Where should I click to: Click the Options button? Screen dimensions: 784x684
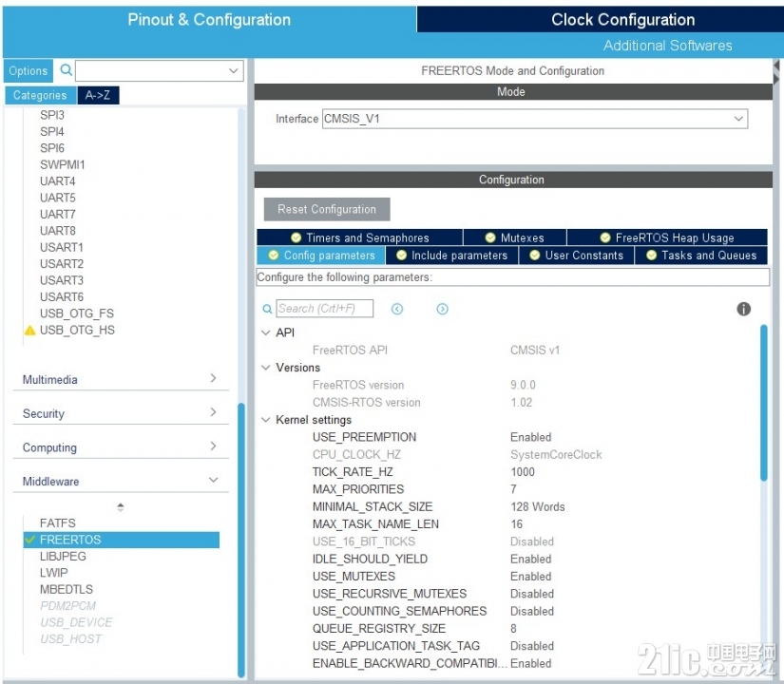tap(28, 70)
